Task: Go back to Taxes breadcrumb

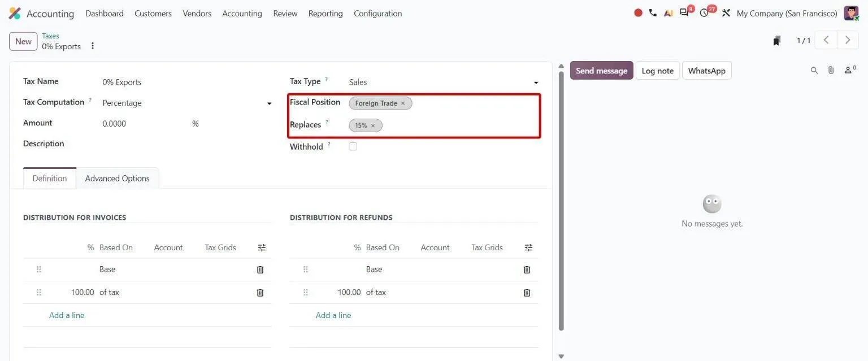Action: pos(50,36)
